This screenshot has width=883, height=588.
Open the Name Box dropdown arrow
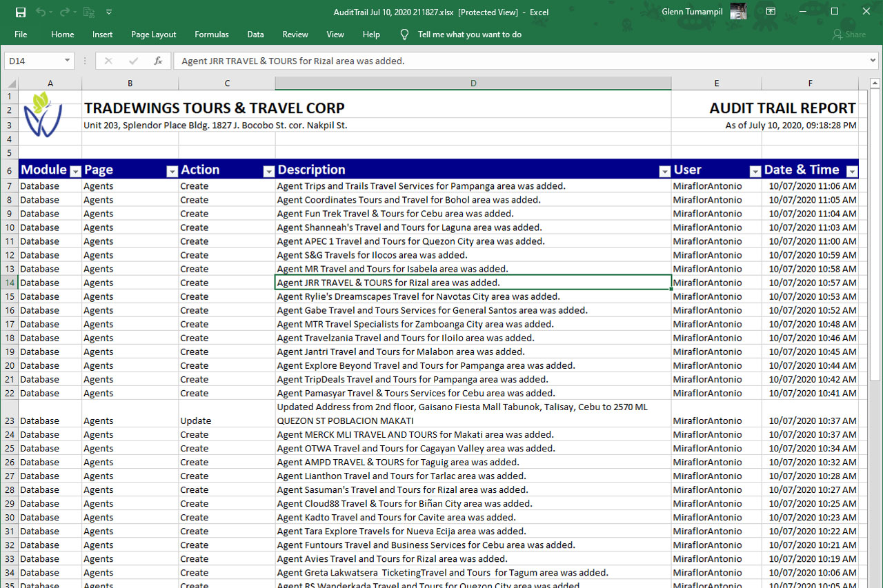(x=67, y=61)
